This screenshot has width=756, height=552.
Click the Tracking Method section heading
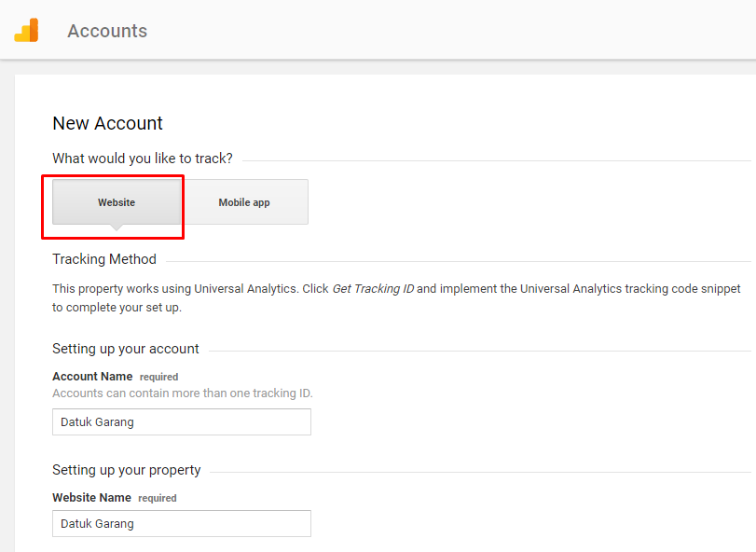pos(104,259)
